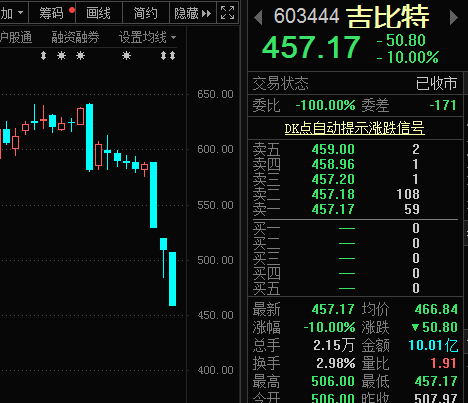Open the DK点自动提示涨跌信号 link
Viewport: 468px width, 403px height.
pyautogui.click(x=355, y=128)
